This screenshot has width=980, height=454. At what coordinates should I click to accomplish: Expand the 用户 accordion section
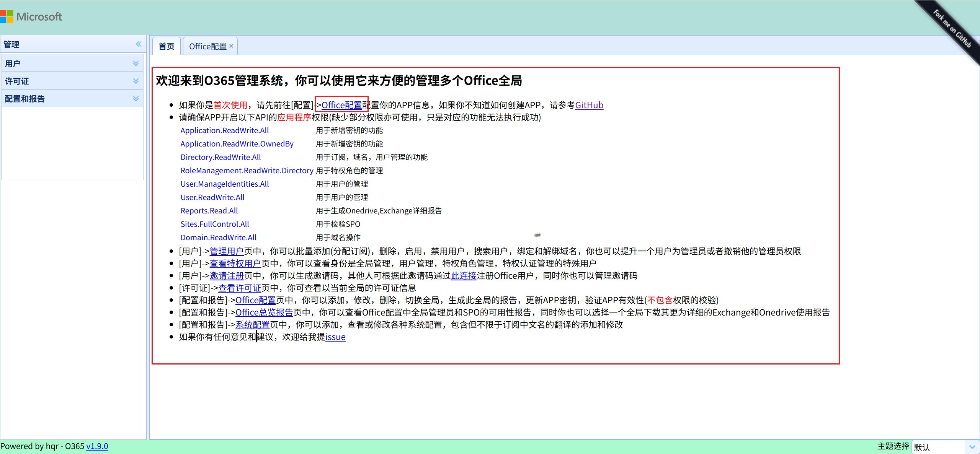(x=72, y=63)
